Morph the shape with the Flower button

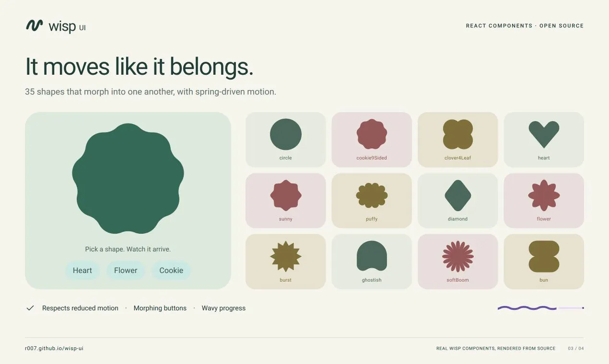[126, 271]
